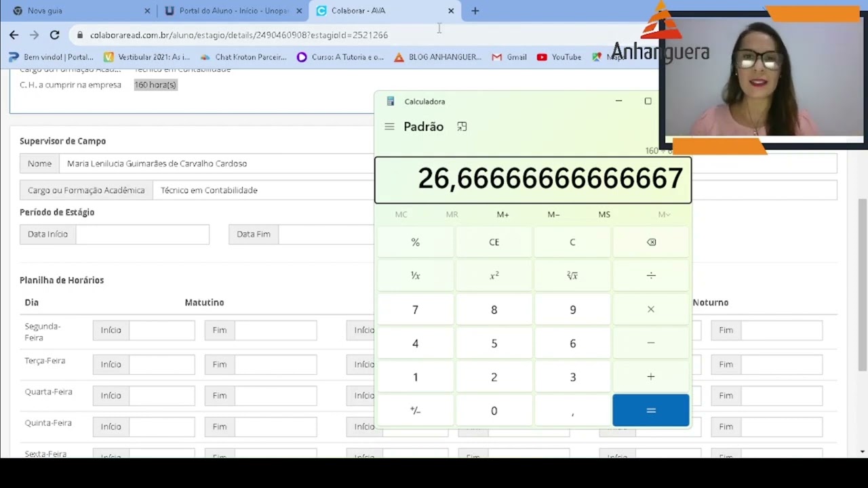Click the x squared key

[494, 276]
